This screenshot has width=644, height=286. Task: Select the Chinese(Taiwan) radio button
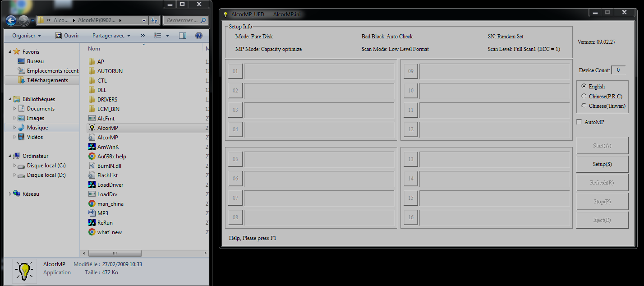click(584, 106)
